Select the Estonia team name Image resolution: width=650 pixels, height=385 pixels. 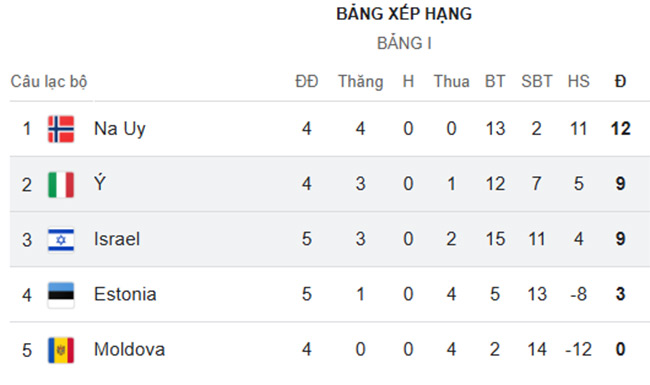pos(125,294)
